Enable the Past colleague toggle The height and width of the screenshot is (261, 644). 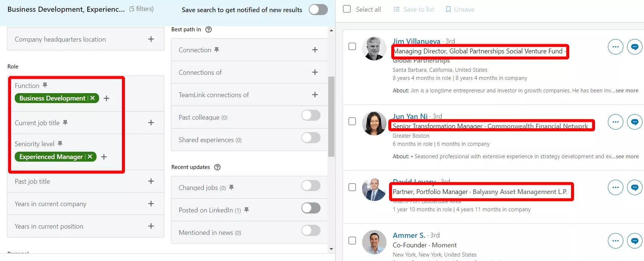[311, 115]
